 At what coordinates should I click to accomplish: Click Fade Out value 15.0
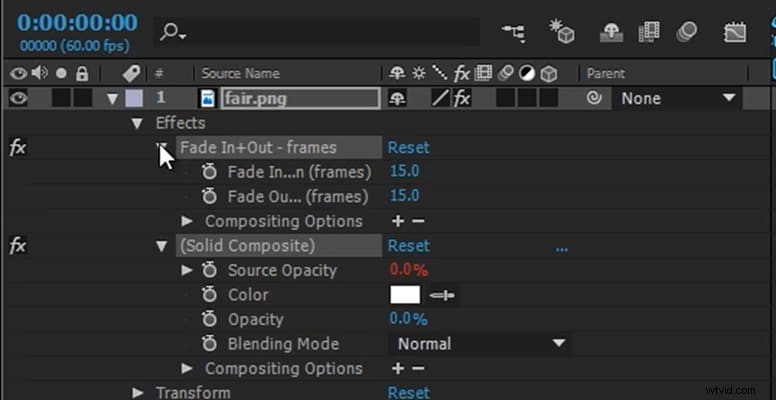coord(404,196)
